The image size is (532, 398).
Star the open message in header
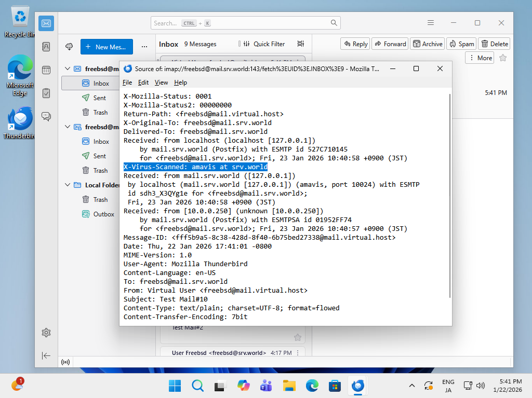pyautogui.click(x=503, y=58)
